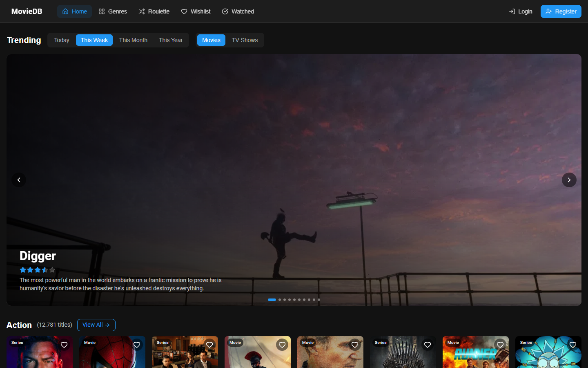Click the Register button
The image size is (588, 368).
pos(561,11)
